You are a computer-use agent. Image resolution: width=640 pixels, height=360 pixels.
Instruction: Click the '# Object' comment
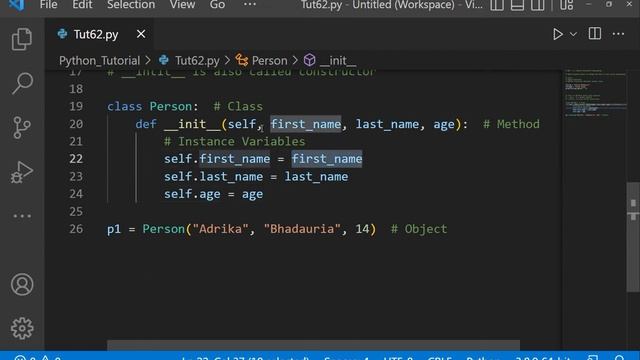click(x=419, y=229)
